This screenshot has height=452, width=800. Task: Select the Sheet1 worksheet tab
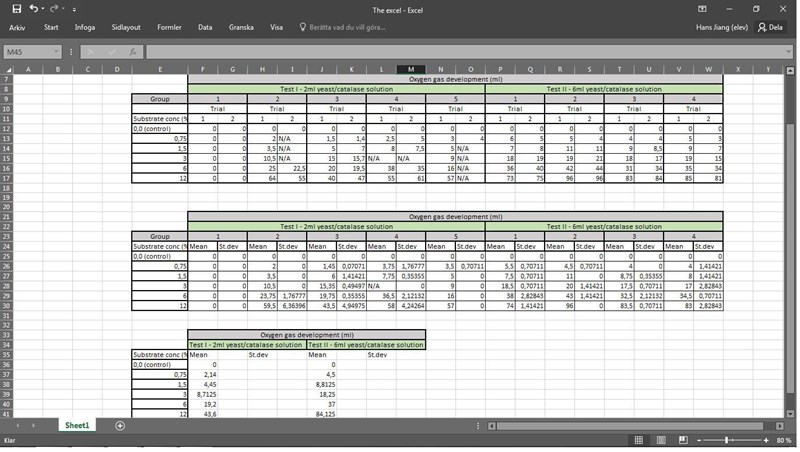click(77, 426)
